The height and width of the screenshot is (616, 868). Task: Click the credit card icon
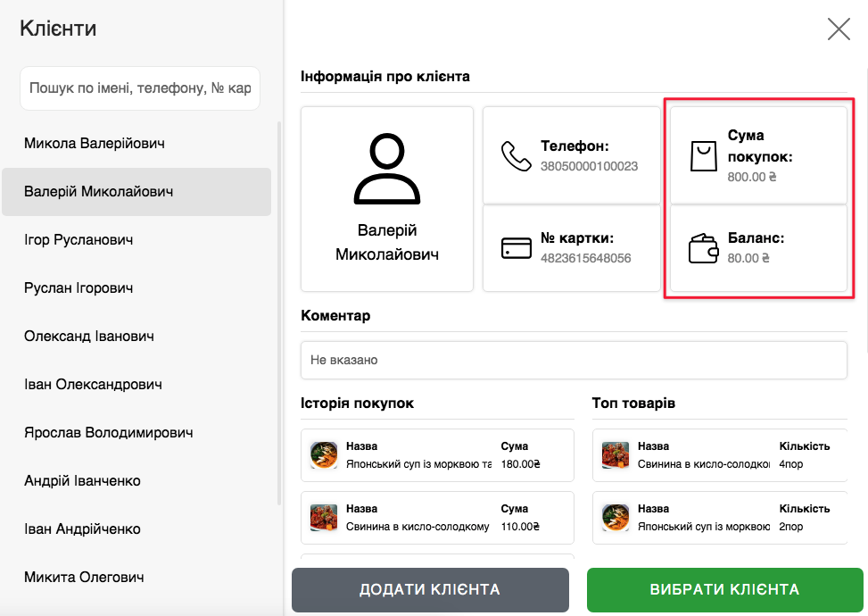[x=516, y=248]
